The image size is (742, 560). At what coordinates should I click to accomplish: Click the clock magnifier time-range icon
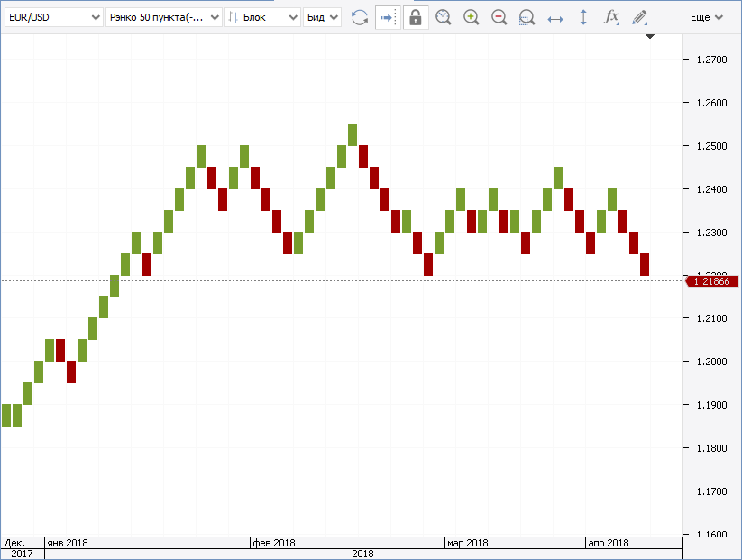pos(444,17)
